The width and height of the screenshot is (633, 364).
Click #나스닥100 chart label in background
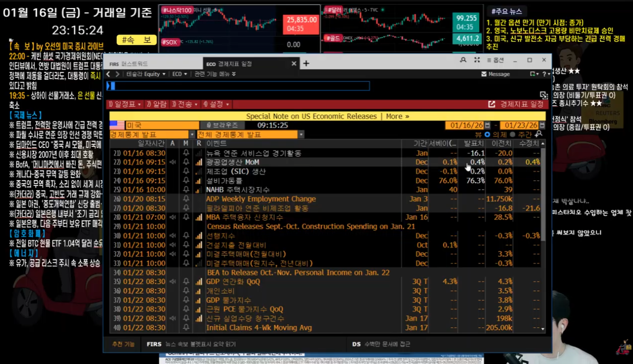(x=176, y=10)
